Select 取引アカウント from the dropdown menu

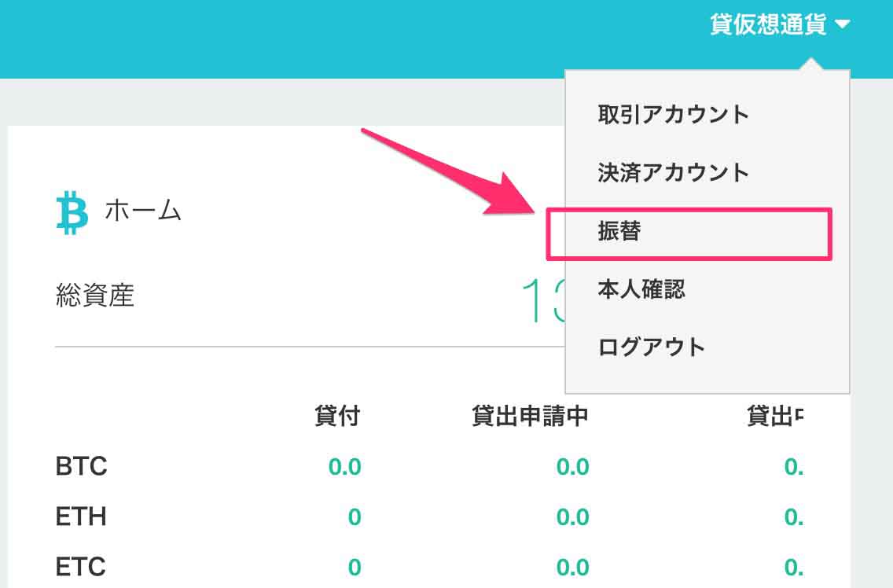point(673,115)
